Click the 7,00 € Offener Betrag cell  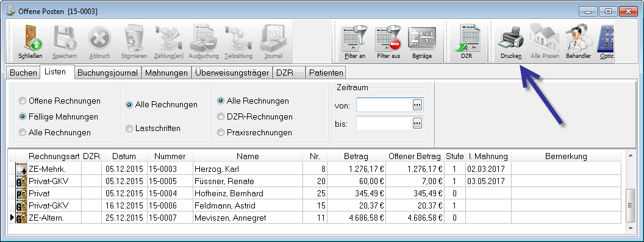click(415, 181)
